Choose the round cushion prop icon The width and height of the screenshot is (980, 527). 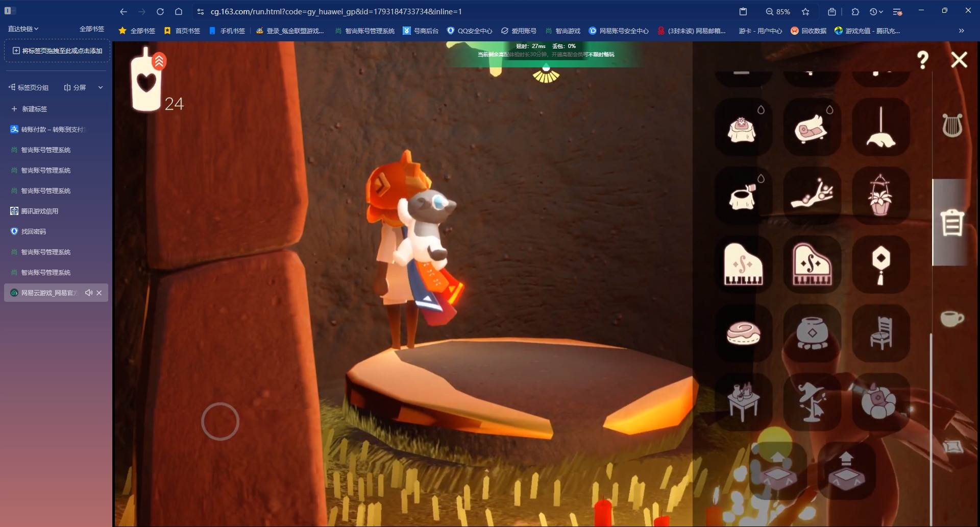pyautogui.click(x=743, y=333)
